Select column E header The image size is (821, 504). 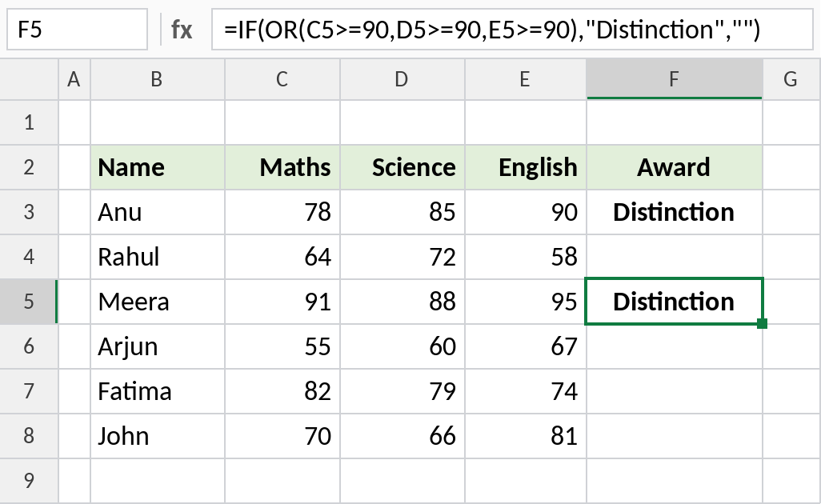pos(525,79)
